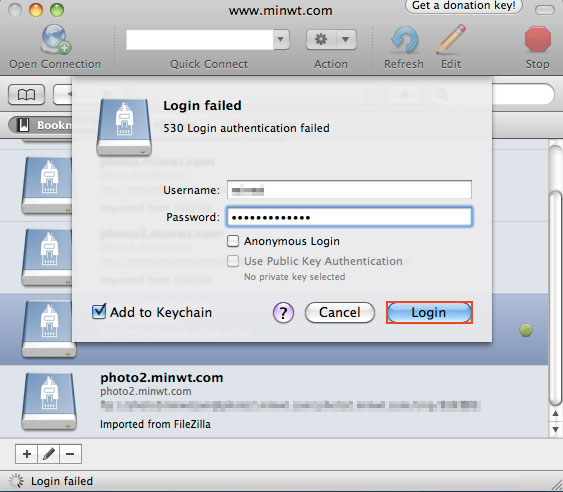Click the Imported from FileZilla text
Image resolution: width=563 pixels, height=492 pixels.
click(x=155, y=424)
